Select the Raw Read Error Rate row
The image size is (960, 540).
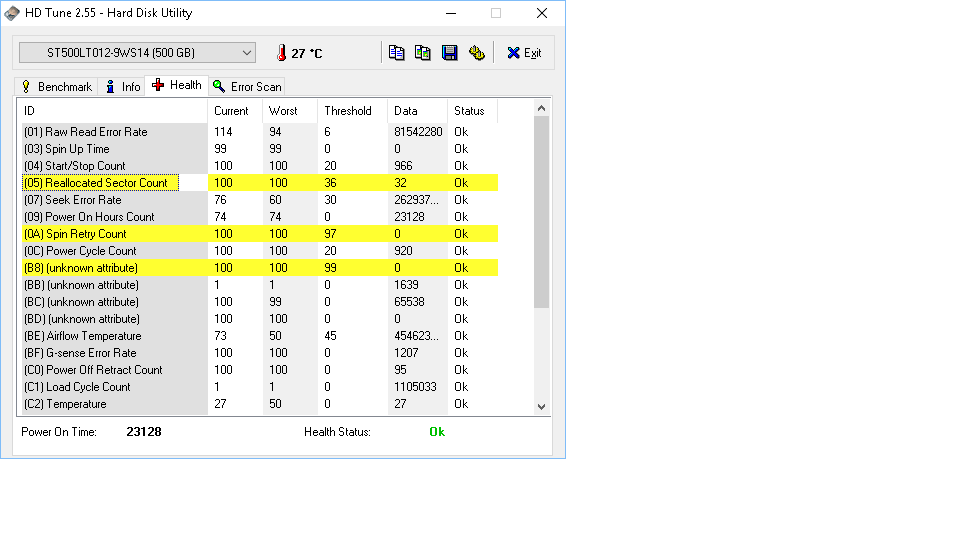260,132
